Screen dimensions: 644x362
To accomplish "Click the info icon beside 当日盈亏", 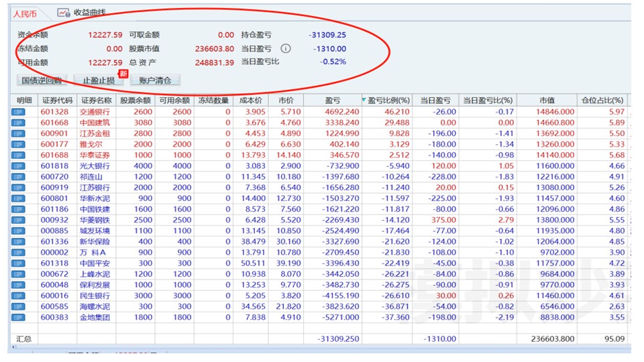I will point(286,48).
